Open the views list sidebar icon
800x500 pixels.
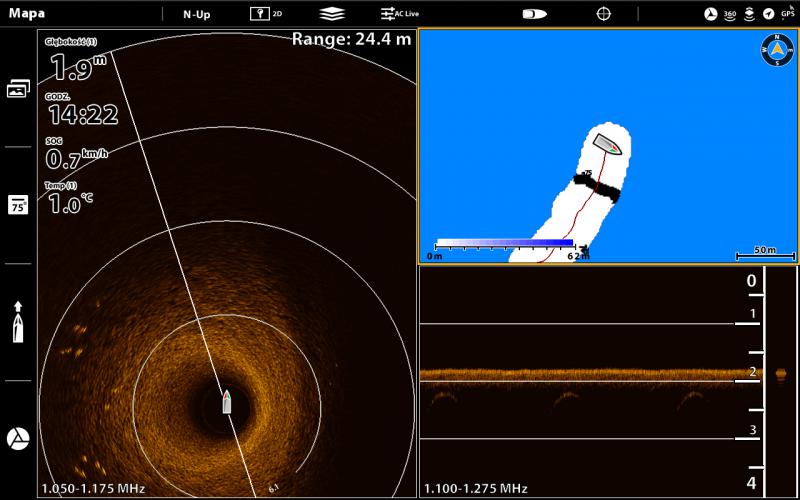(18, 89)
